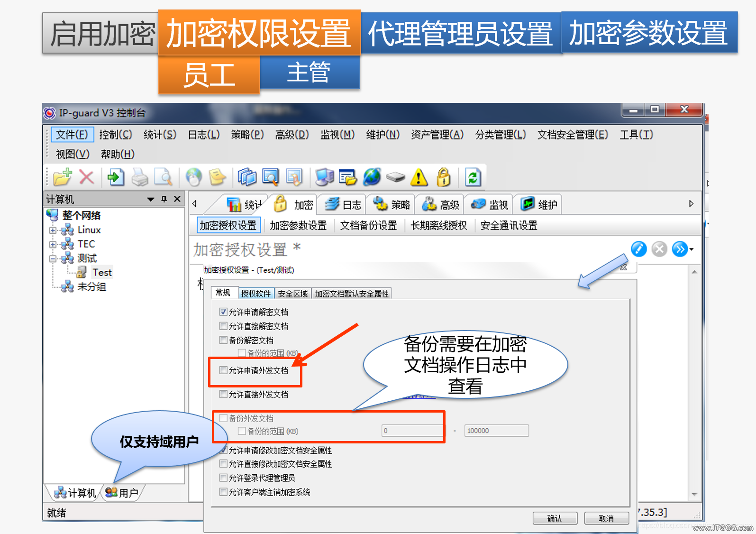
Task: Select 未分组 in the tree
Action: coord(92,286)
